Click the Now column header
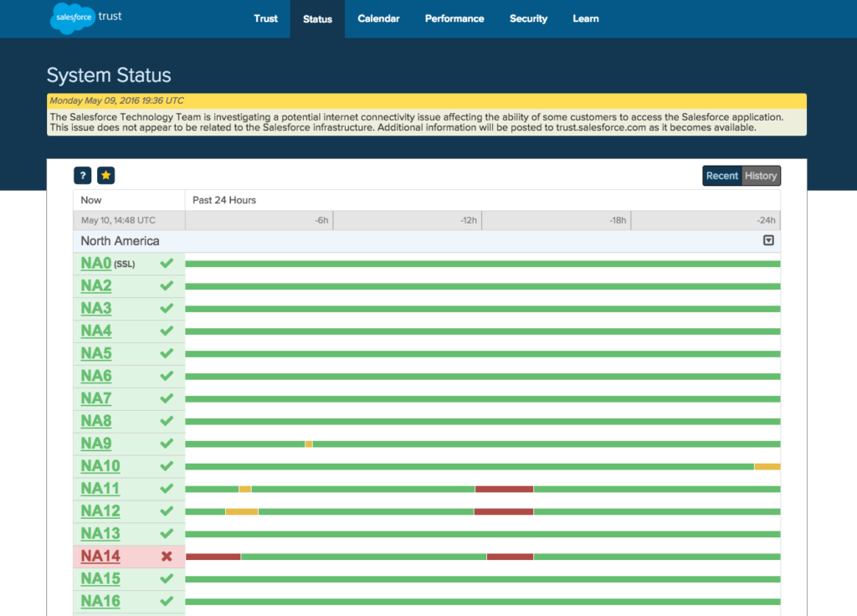Image resolution: width=857 pixels, height=616 pixels. 90,200
